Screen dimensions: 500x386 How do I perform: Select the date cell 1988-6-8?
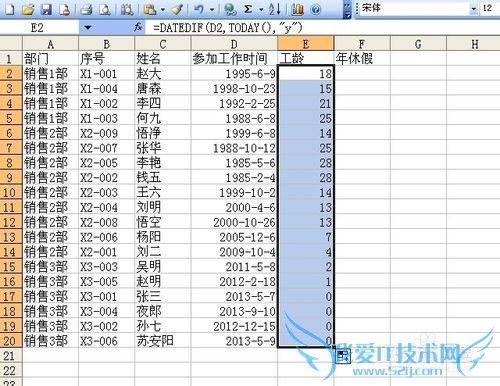coord(234,118)
